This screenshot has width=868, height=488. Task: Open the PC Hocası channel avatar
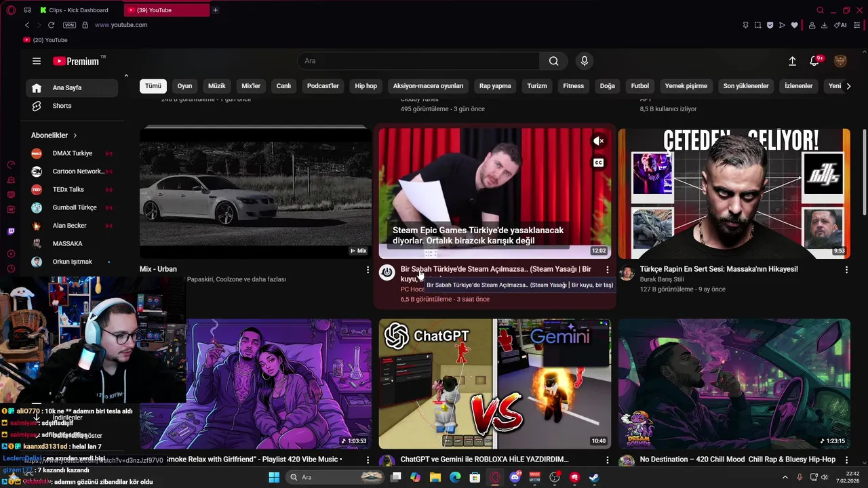click(387, 272)
